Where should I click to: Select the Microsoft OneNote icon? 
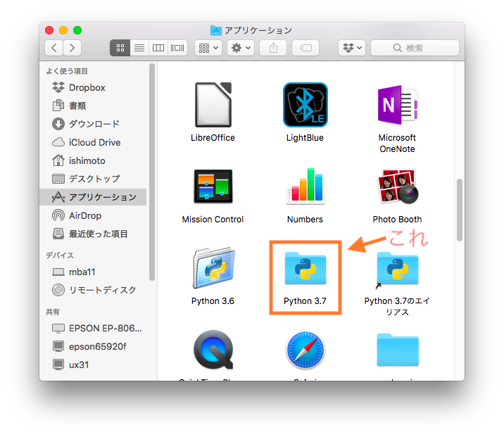coord(397,105)
